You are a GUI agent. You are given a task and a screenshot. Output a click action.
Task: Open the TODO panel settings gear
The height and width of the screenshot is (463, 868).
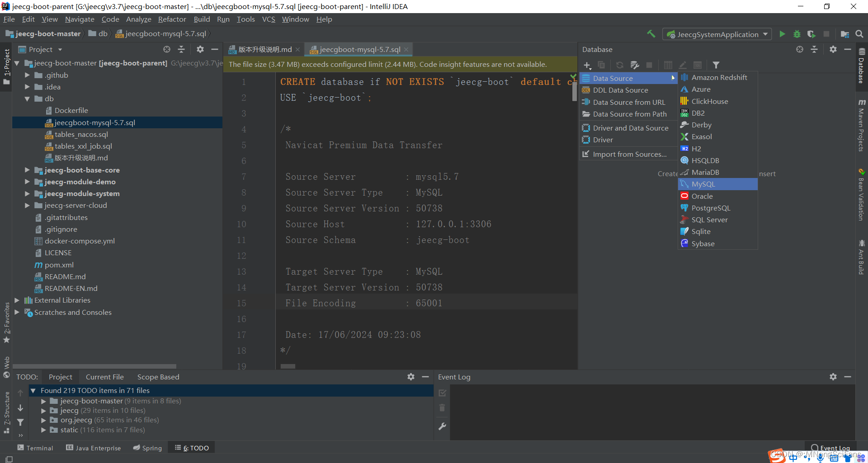coord(411,376)
